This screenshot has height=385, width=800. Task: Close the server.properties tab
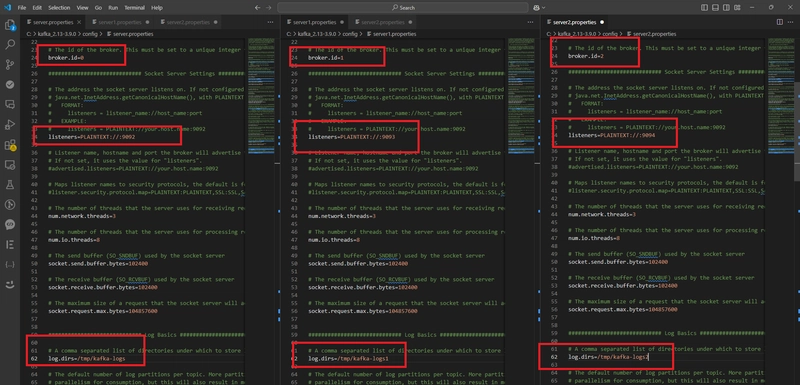click(79, 22)
